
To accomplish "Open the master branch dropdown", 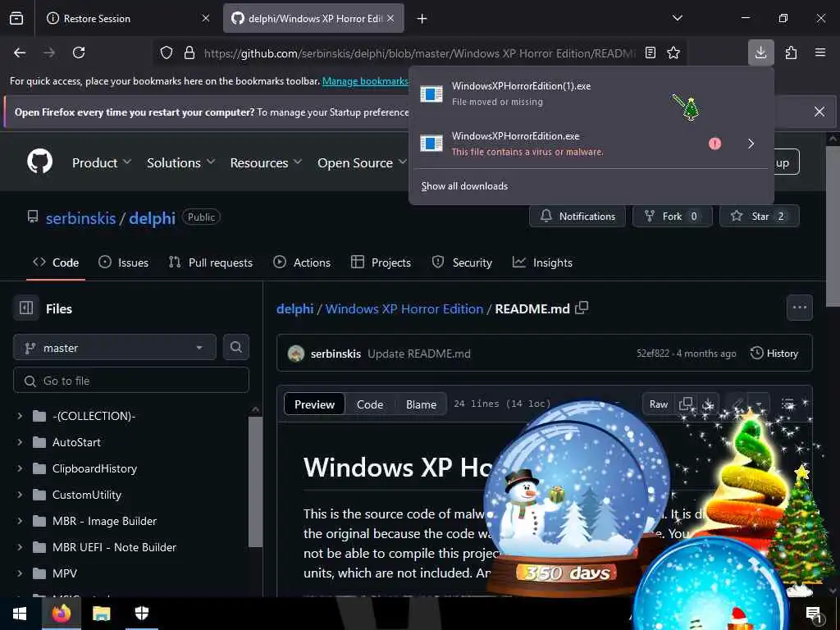I will [115, 348].
